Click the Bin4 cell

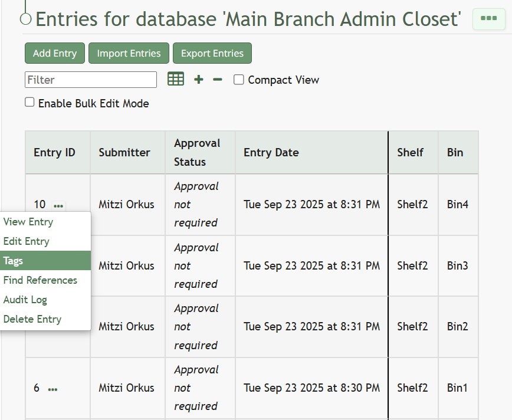click(458, 205)
